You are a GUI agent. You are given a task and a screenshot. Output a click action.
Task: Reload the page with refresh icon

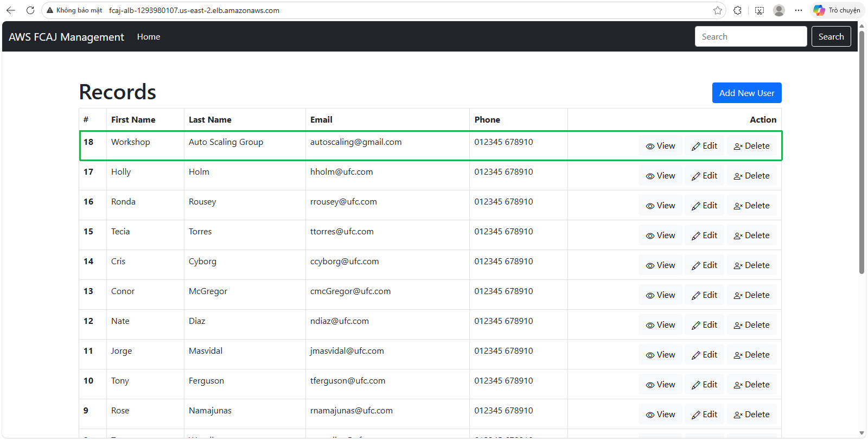pyautogui.click(x=30, y=10)
